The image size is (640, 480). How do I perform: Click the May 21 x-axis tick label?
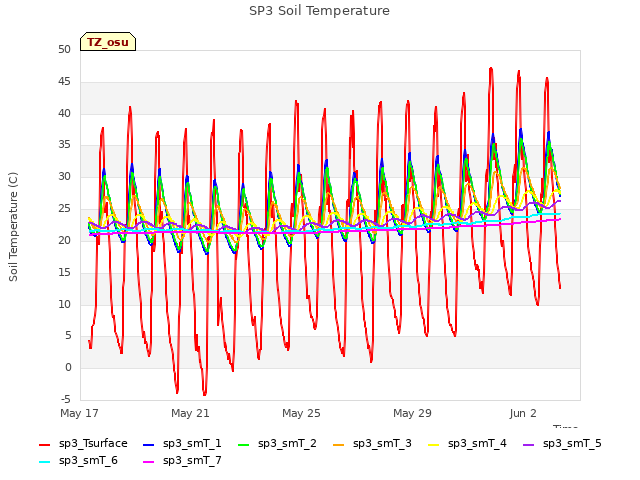coord(190,413)
